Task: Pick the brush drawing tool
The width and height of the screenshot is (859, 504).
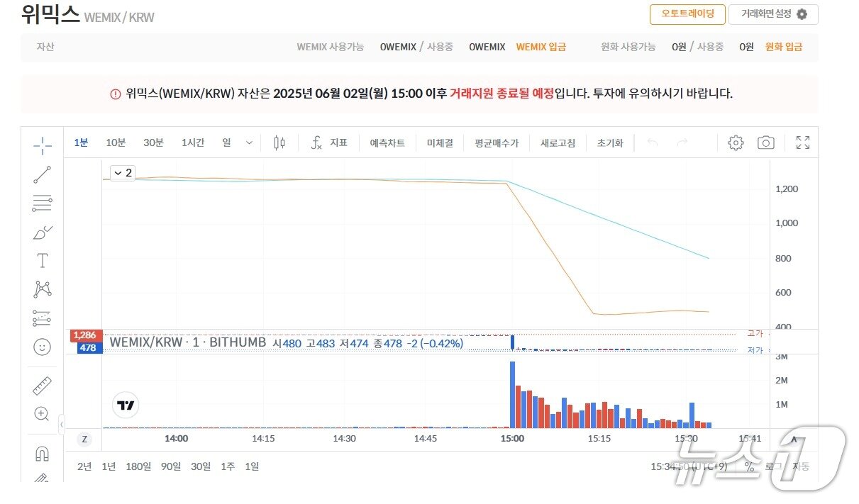Action: click(43, 232)
